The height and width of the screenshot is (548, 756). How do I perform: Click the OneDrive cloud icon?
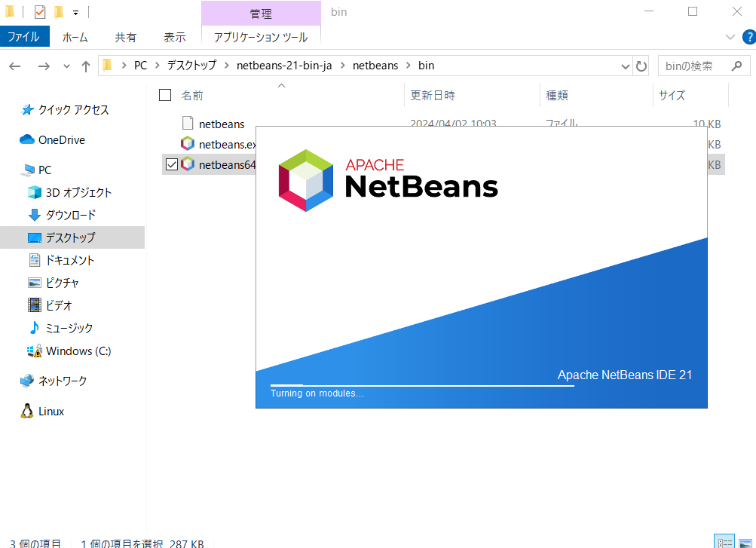coord(27,139)
